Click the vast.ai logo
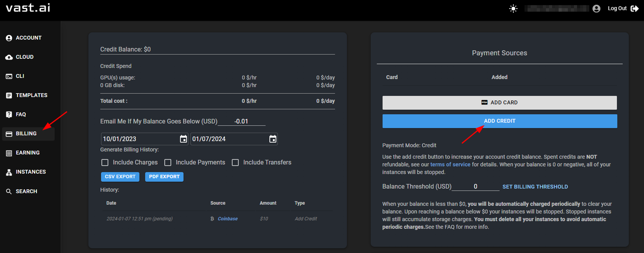Image resolution: width=644 pixels, height=253 pixels. (28, 8)
